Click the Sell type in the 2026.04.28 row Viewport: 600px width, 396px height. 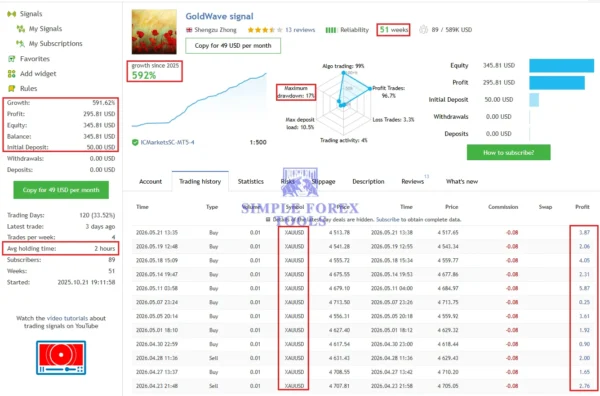click(214, 358)
